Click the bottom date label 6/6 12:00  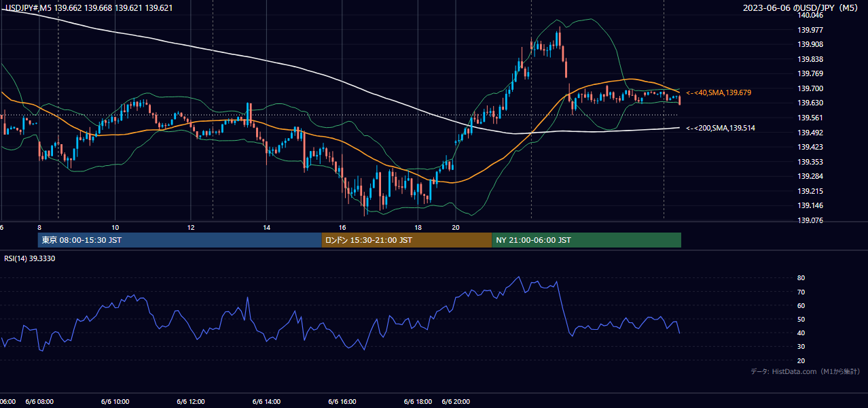[x=191, y=402]
